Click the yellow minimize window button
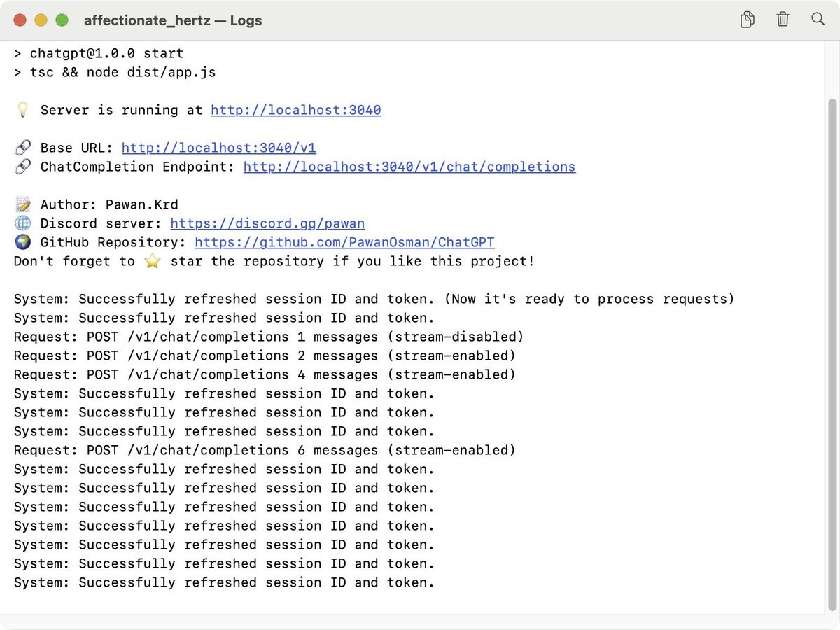The width and height of the screenshot is (840, 630). pos(41,20)
